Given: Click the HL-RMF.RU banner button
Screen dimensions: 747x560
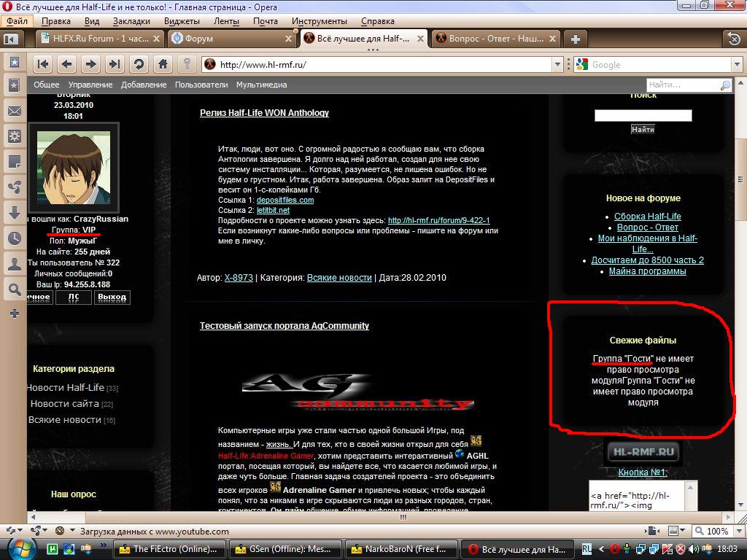Looking at the screenshot, I should pos(643,451).
